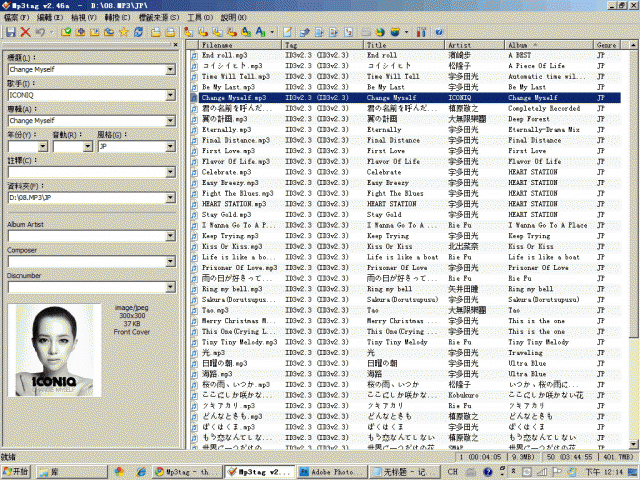Click the Filename - Tag converter icon
This screenshot has height=480, width=640.
click(203, 32)
